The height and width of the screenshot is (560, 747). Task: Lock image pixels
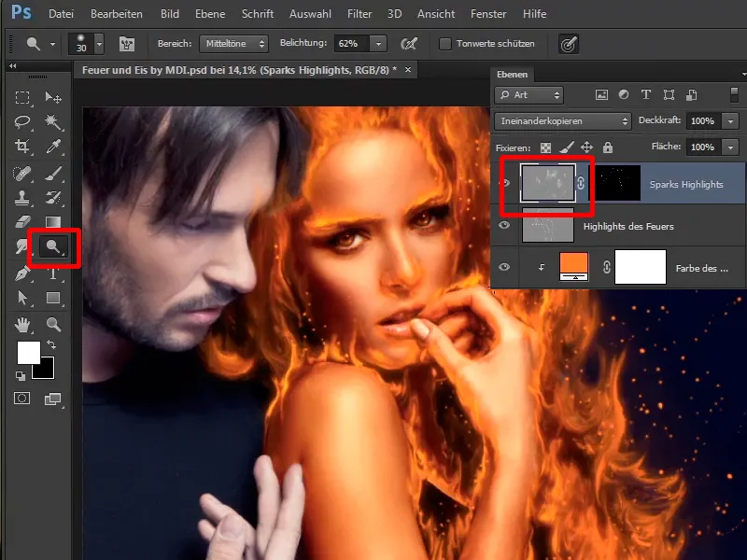click(566, 147)
